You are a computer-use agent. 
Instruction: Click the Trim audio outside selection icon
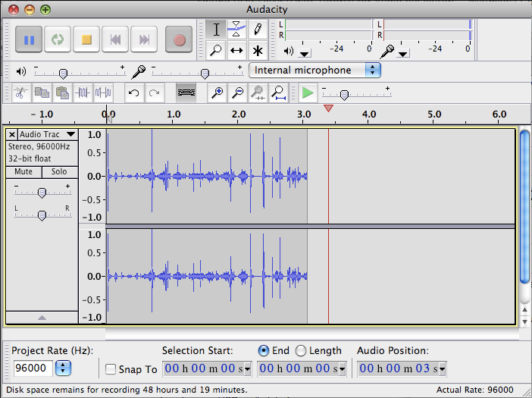83,92
